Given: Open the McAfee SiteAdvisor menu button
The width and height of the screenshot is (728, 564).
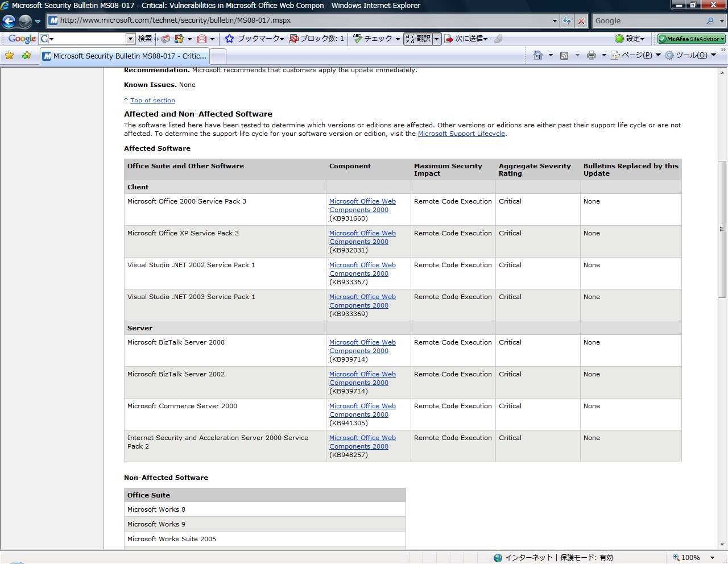Looking at the screenshot, I should click(692, 39).
